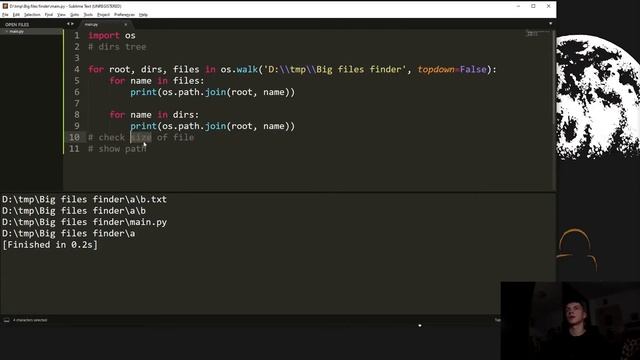Close the main.py tab with its x
Screen dimensions: 640x360
126,24
